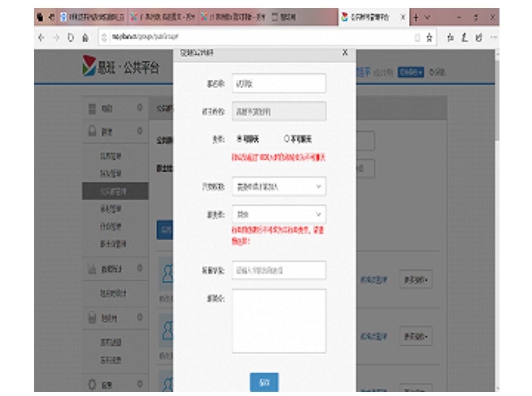Click the group name input field

pos(279,84)
